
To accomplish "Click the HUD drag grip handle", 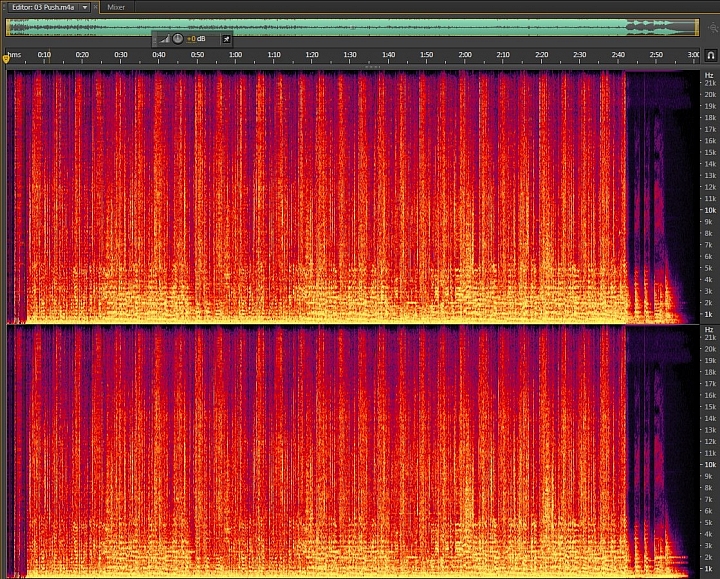I will (155, 39).
